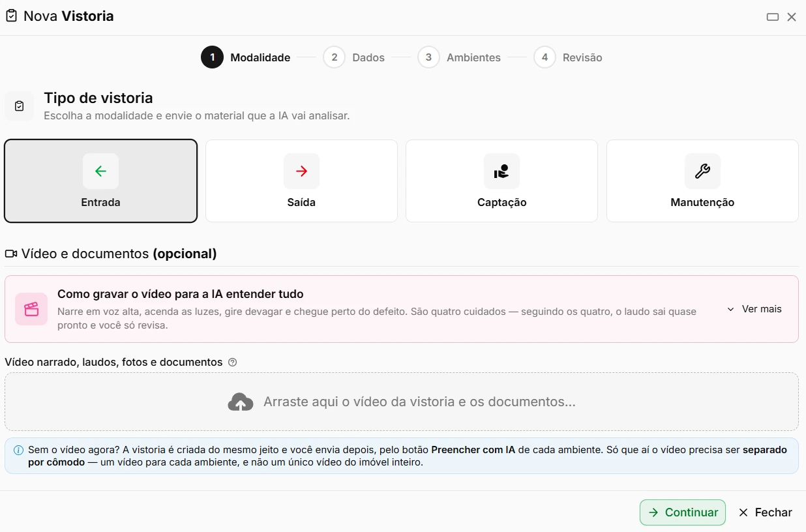Screen dimensions: 806x532
Task: Select the Captação inspection type card
Action: click(x=501, y=181)
